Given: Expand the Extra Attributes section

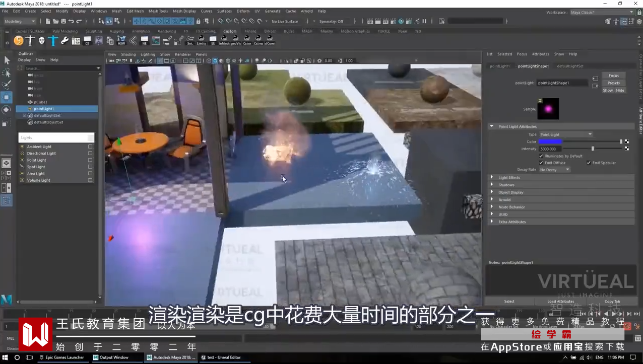Looking at the screenshot, I should (x=492, y=222).
